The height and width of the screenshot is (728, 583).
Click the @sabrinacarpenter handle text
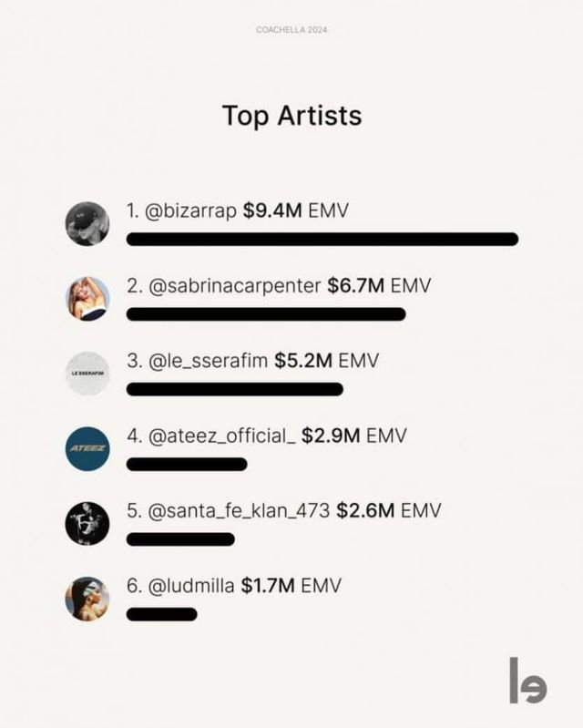(x=235, y=286)
